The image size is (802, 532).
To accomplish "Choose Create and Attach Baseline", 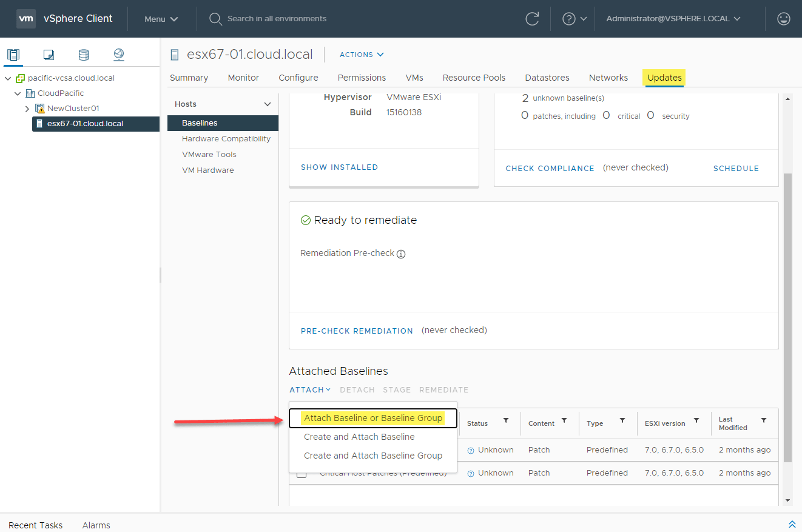I will pos(359,437).
